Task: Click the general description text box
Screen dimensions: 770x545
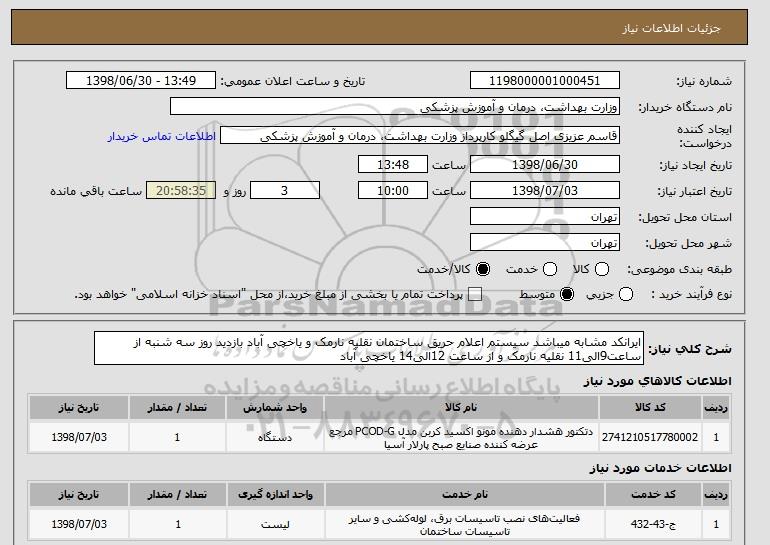Action: tap(369, 349)
